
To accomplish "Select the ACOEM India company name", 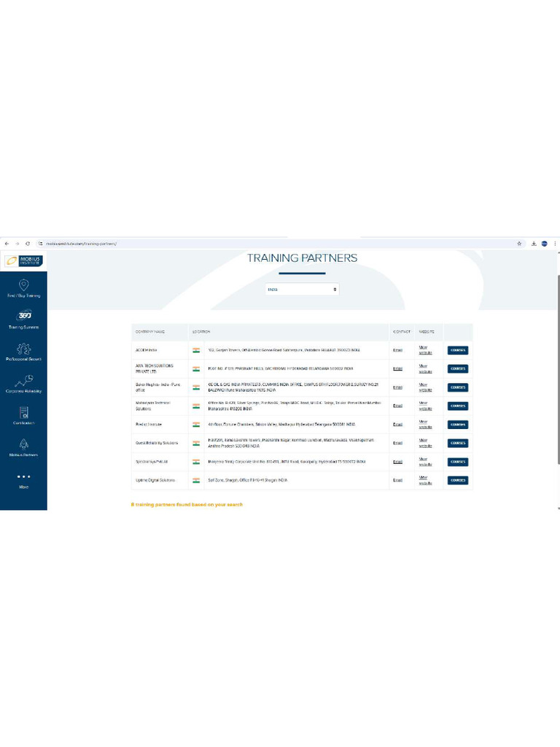I will click(146, 350).
